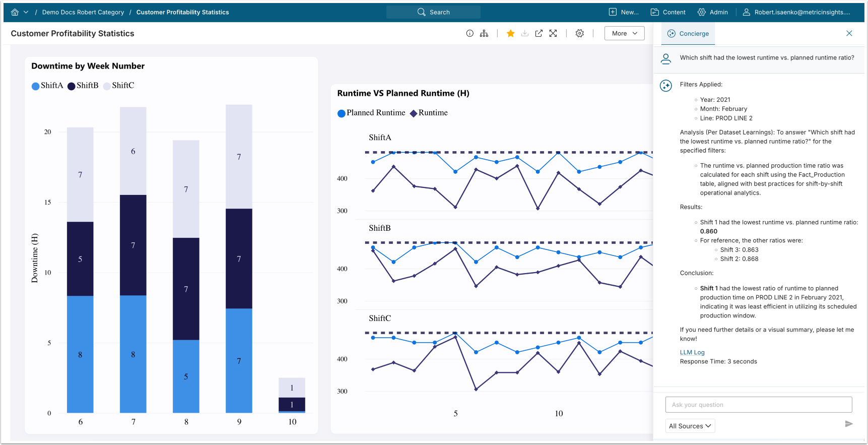Screen dimensions: 868x445
Task: Click the Ask your question field
Action: (x=758, y=405)
